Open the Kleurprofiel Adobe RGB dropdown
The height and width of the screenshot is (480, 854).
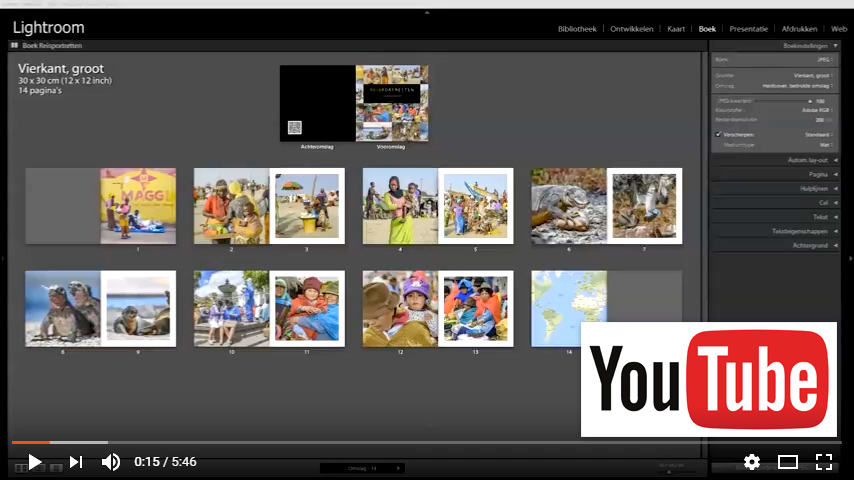click(x=808, y=110)
